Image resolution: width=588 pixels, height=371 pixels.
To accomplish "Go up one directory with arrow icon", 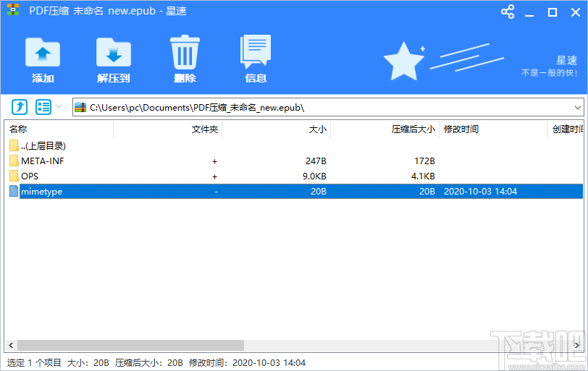I will (20, 107).
